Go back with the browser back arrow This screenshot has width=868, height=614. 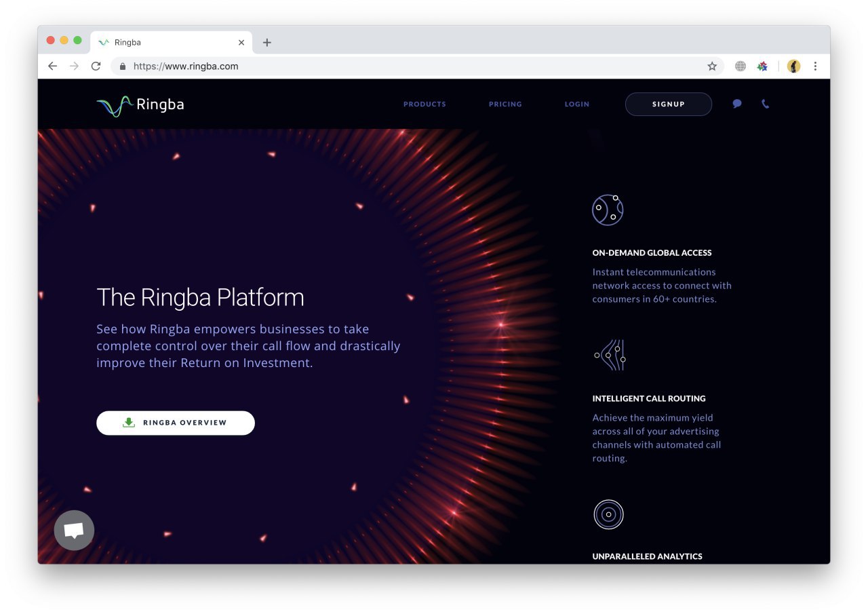[53, 66]
